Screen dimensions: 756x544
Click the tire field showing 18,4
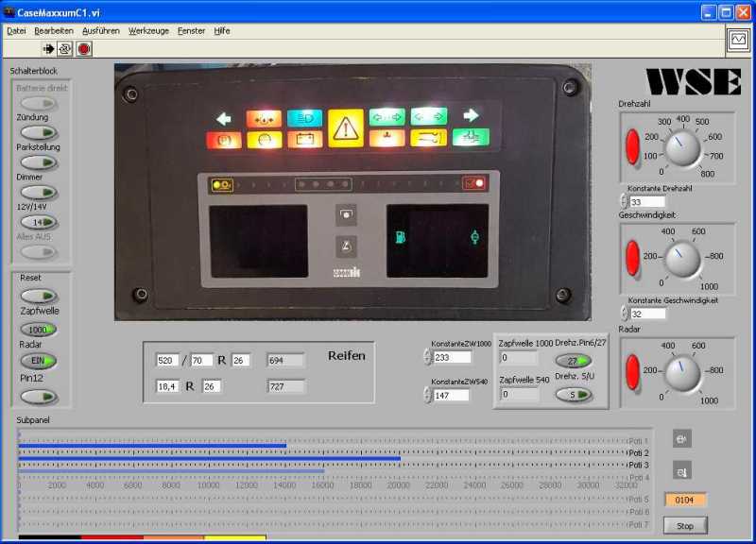167,386
